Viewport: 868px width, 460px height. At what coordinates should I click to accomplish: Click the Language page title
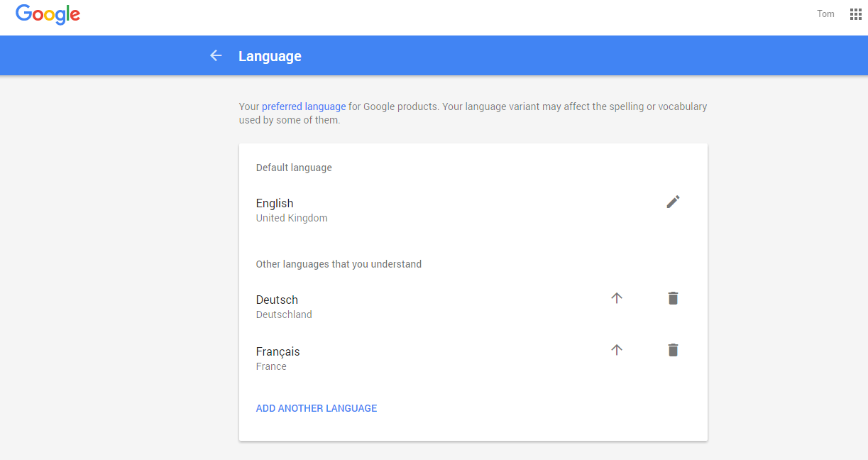(x=270, y=56)
